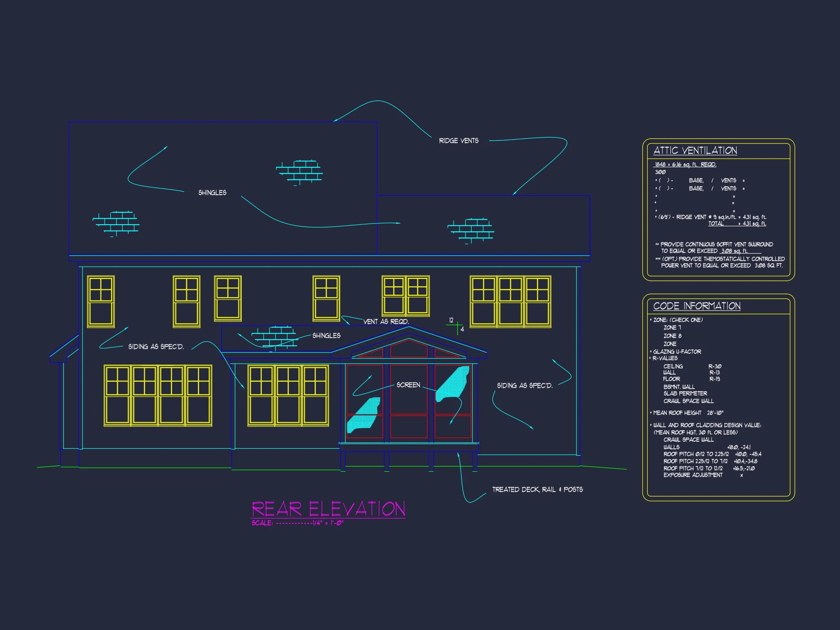Click the MEAN ROOF HEIGHT 28'-10" line
840x630 pixels.
[x=688, y=413]
